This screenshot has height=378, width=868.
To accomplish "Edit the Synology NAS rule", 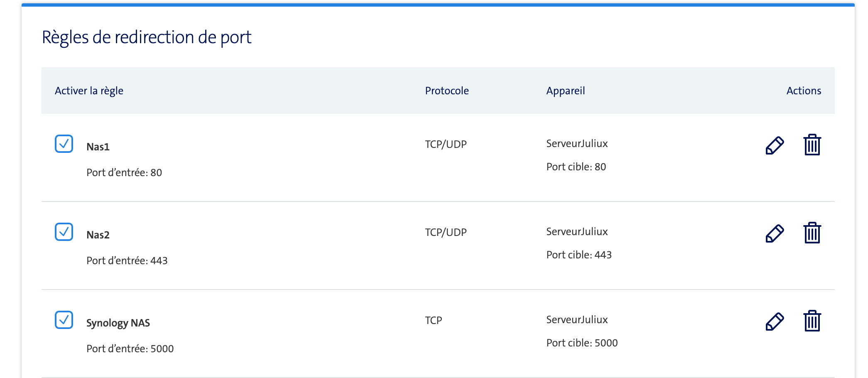I will pos(775,322).
